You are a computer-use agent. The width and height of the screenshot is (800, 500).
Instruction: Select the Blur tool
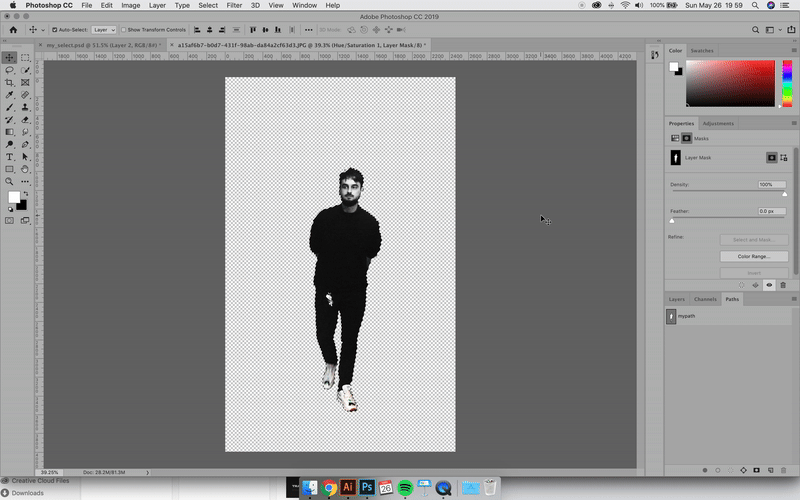coord(25,132)
